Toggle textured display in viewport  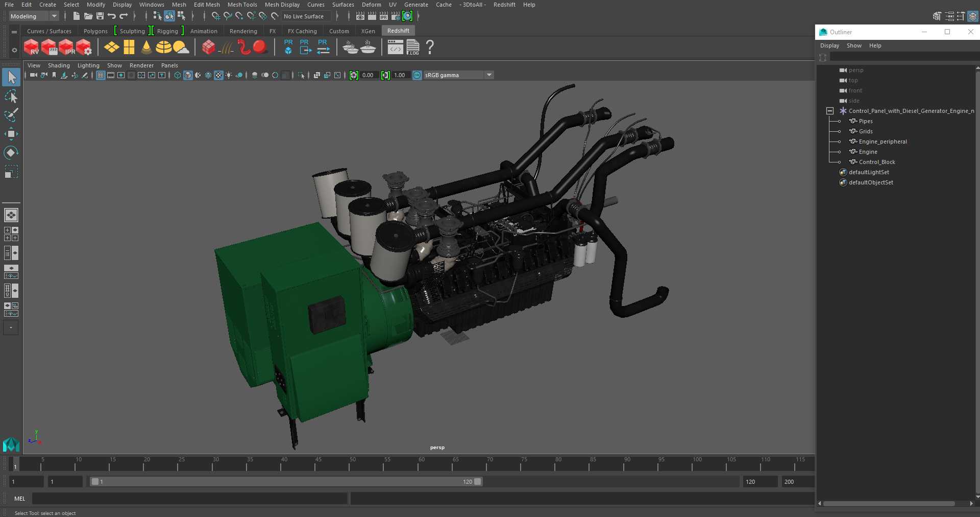(218, 75)
